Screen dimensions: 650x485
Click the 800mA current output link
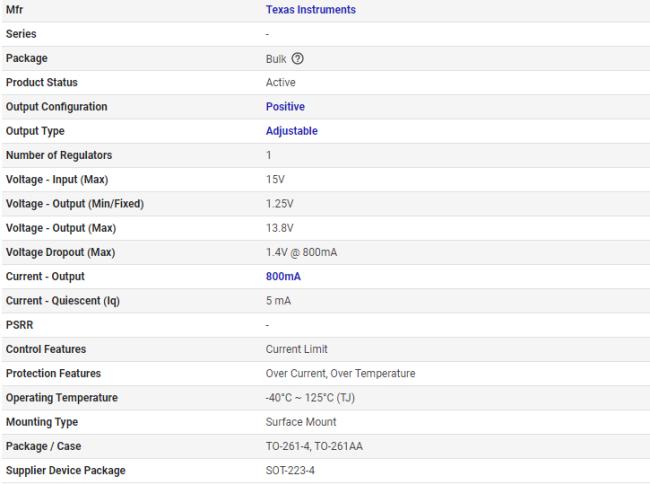[x=285, y=276]
